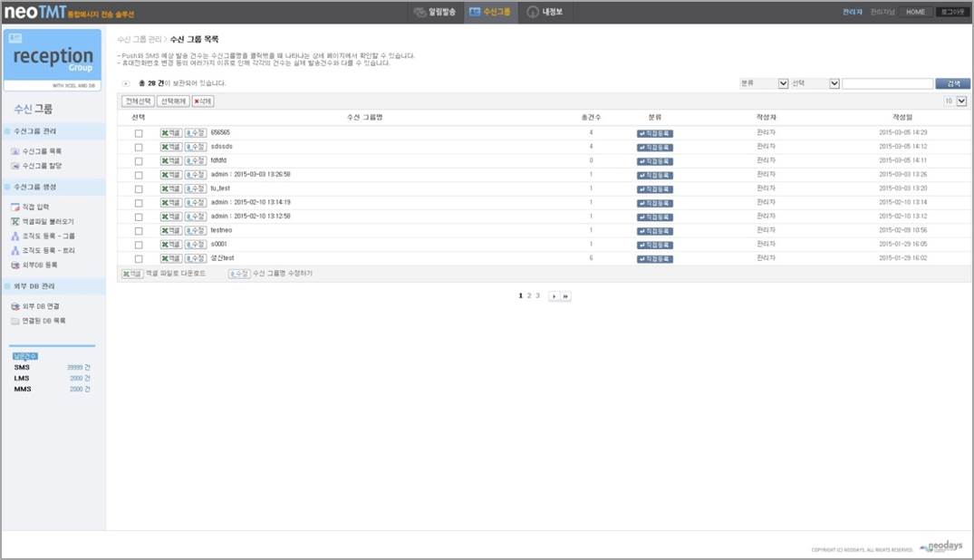Click the edit (수정) icon for sdssds row

pos(196,147)
